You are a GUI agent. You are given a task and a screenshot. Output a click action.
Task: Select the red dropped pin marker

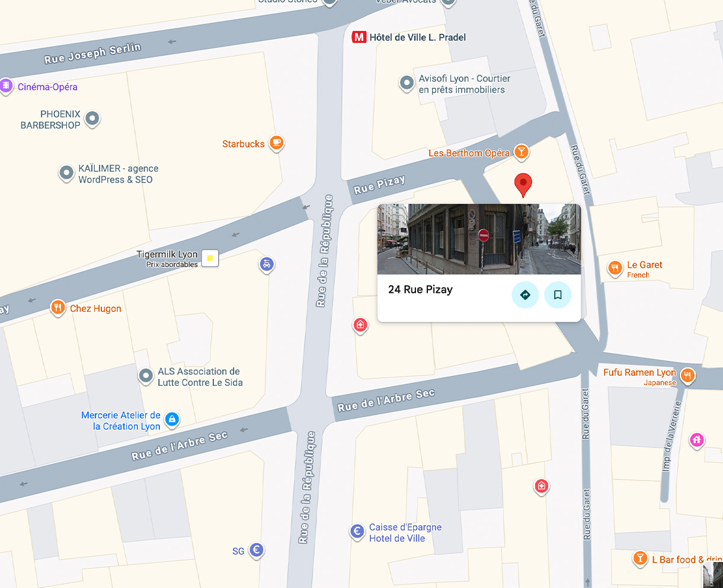523,185
